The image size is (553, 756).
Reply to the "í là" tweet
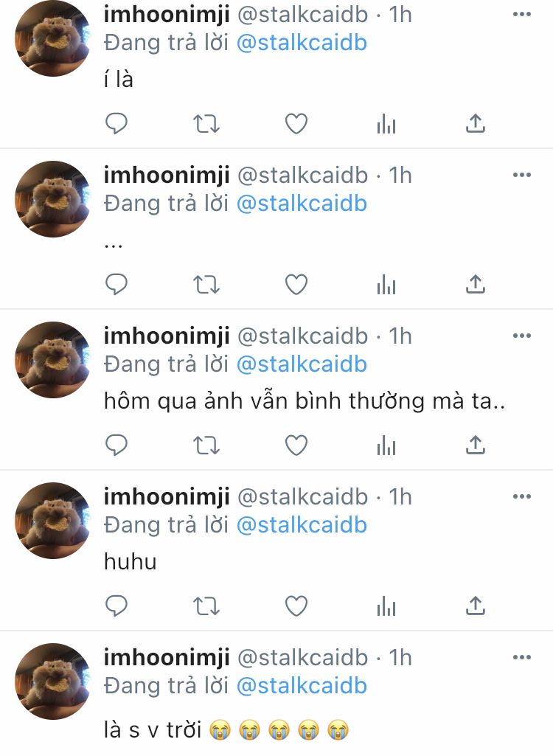[x=116, y=123]
